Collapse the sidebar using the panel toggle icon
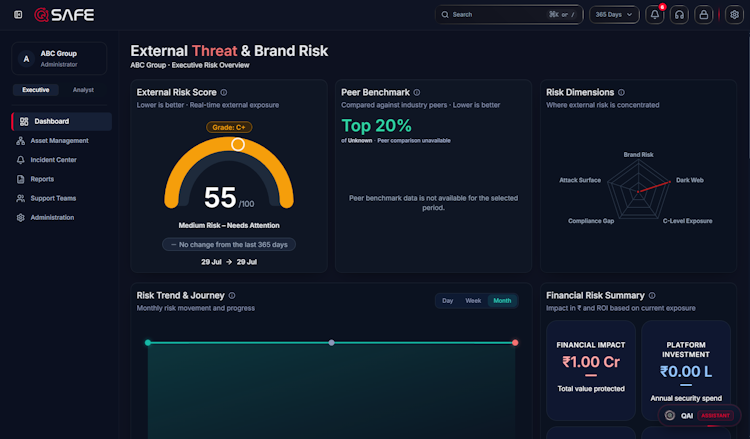Screen dimensions: 750x439 18,15
